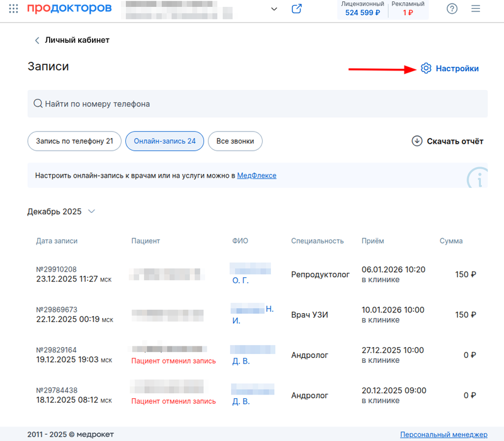Click the Рекламный balance 1 ₽
504x441 pixels.
408,12
